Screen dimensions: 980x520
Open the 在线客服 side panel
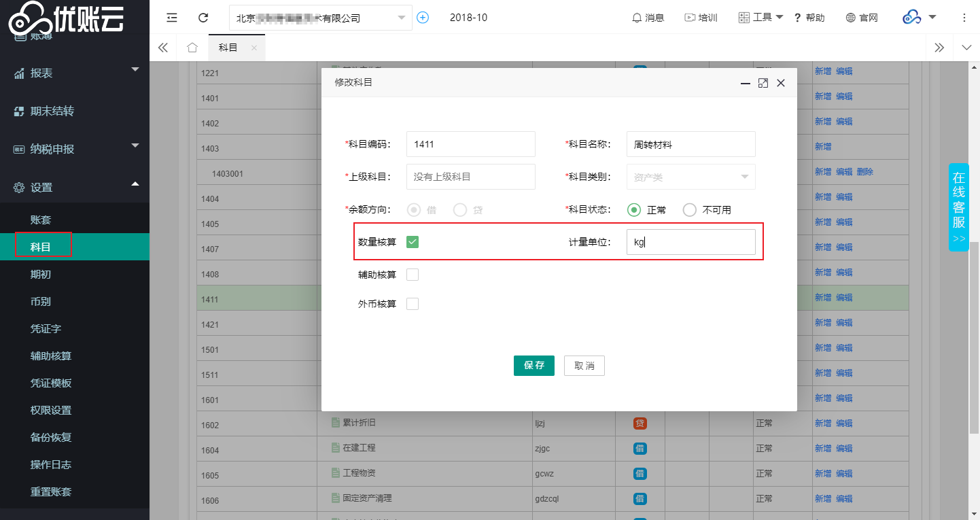pyautogui.click(x=959, y=207)
